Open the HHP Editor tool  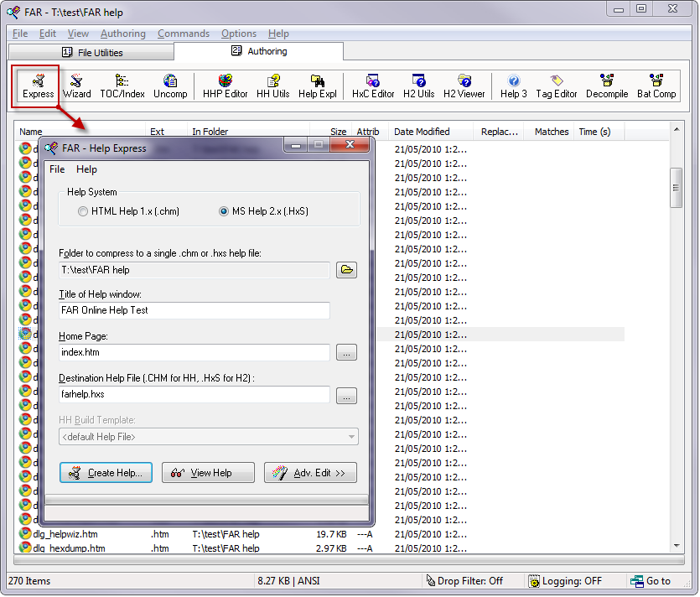[225, 86]
